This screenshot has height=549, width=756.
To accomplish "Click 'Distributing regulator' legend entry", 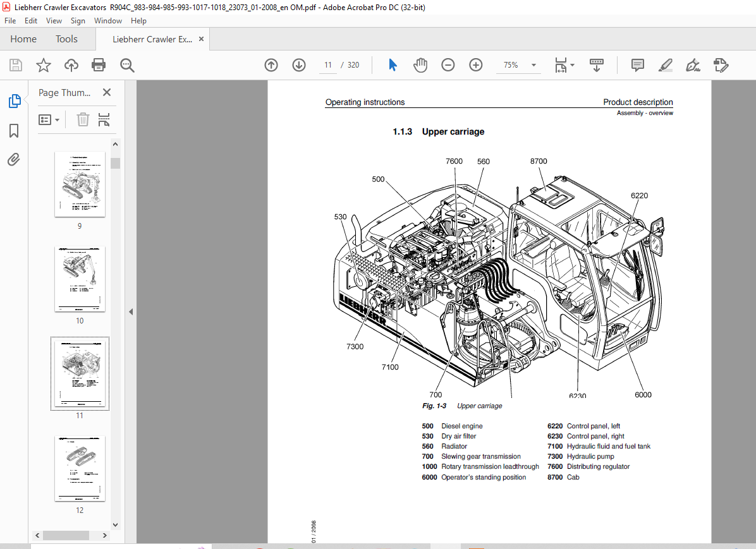I will 598,467.
